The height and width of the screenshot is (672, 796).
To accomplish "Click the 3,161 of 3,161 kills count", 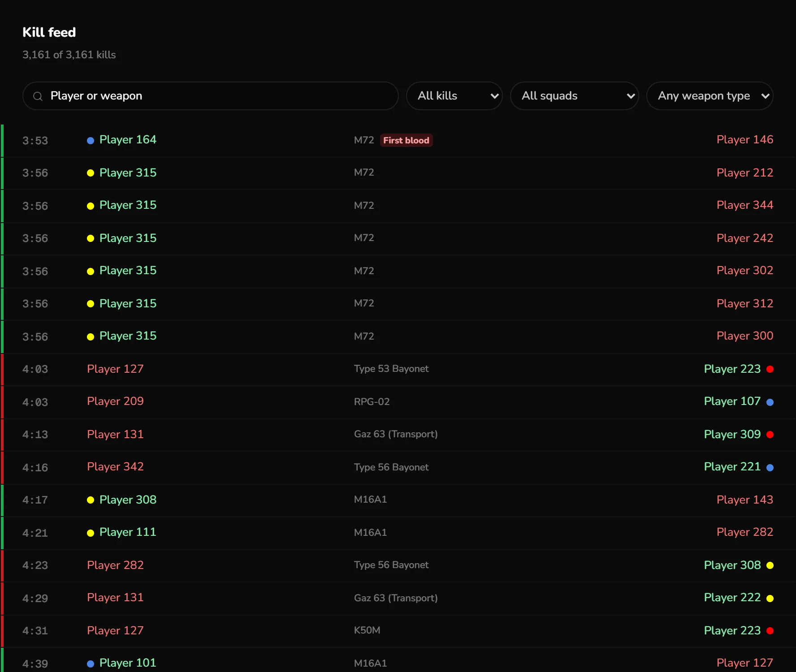I will pyautogui.click(x=69, y=55).
